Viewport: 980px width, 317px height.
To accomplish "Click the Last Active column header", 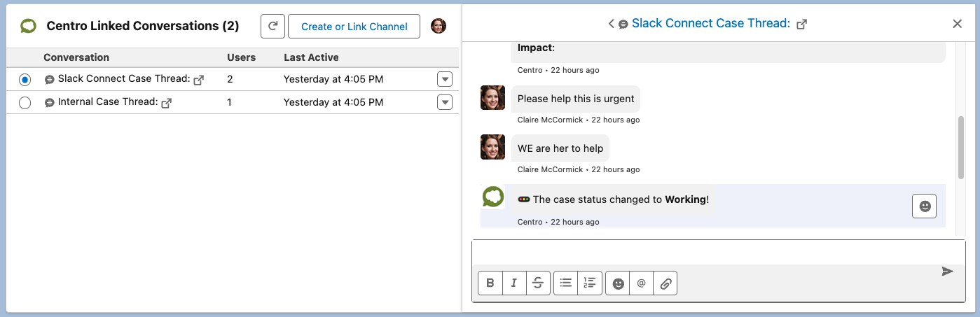I will pos(311,57).
